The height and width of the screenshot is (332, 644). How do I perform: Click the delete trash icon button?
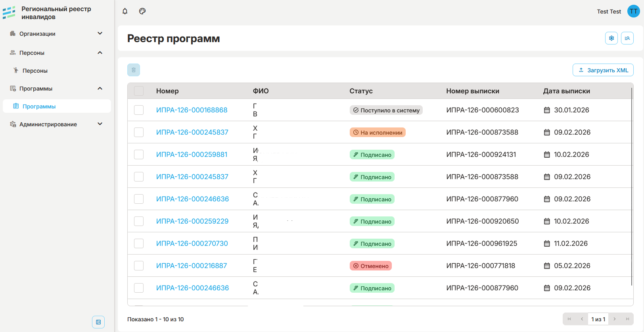click(x=134, y=70)
